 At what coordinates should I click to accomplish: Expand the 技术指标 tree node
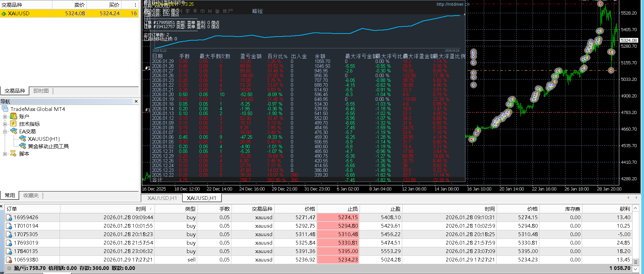(5, 124)
